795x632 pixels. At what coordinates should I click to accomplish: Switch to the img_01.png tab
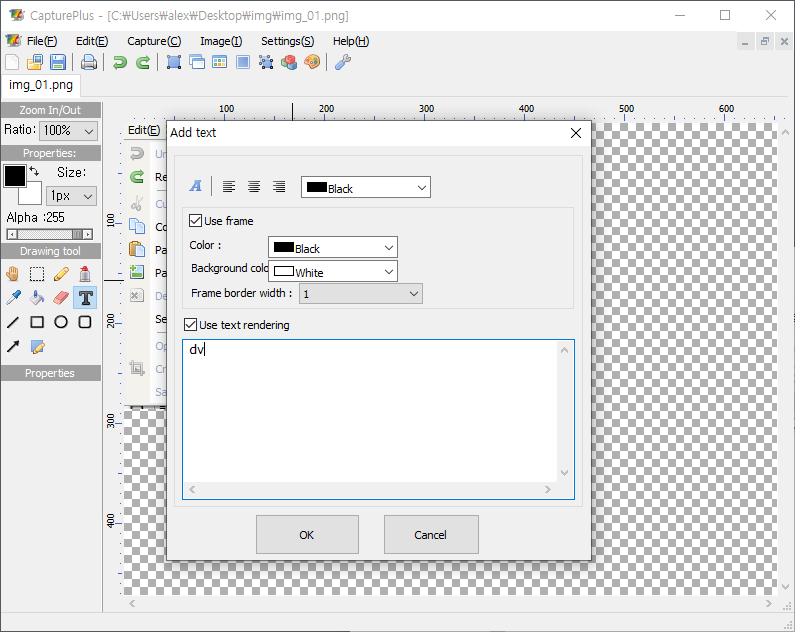[x=41, y=85]
